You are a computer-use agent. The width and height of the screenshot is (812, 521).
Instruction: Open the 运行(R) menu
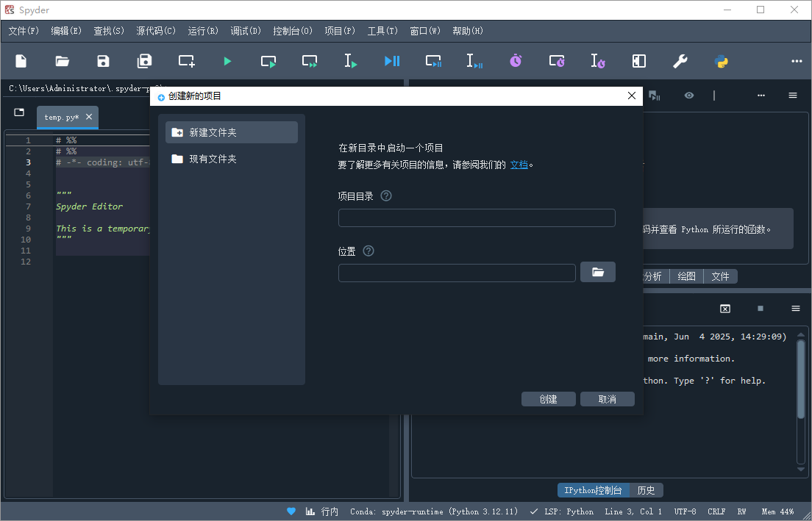coord(203,31)
